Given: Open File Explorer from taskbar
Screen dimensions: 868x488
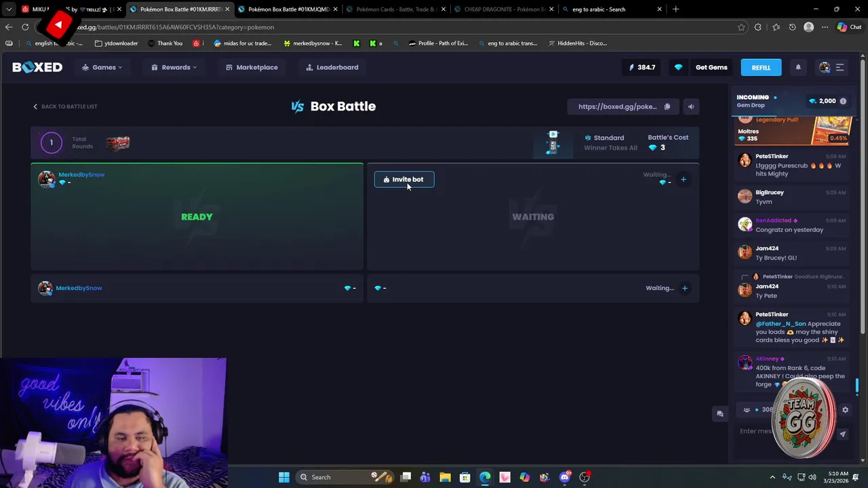Looking at the screenshot, I should 445,477.
